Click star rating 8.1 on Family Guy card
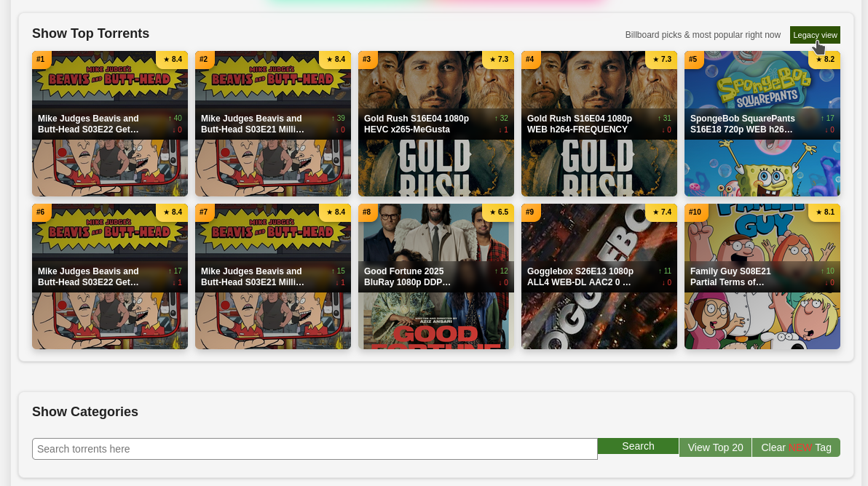868x486 pixels. coord(825,212)
